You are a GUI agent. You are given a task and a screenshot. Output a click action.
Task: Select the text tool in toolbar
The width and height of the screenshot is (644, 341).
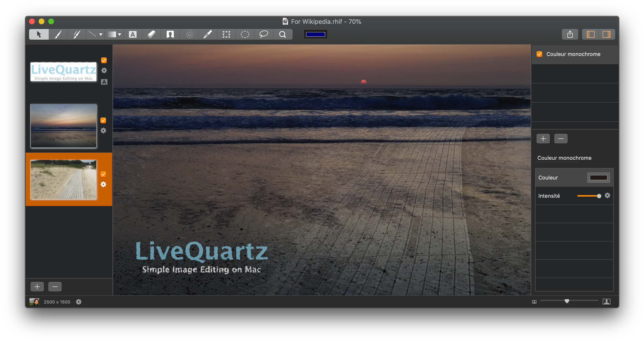point(132,34)
